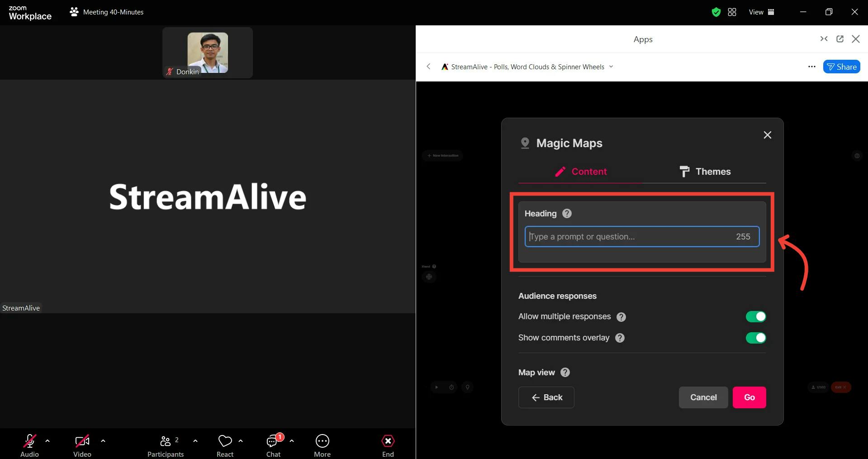Click the Magic Maps pin icon

pyautogui.click(x=525, y=143)
